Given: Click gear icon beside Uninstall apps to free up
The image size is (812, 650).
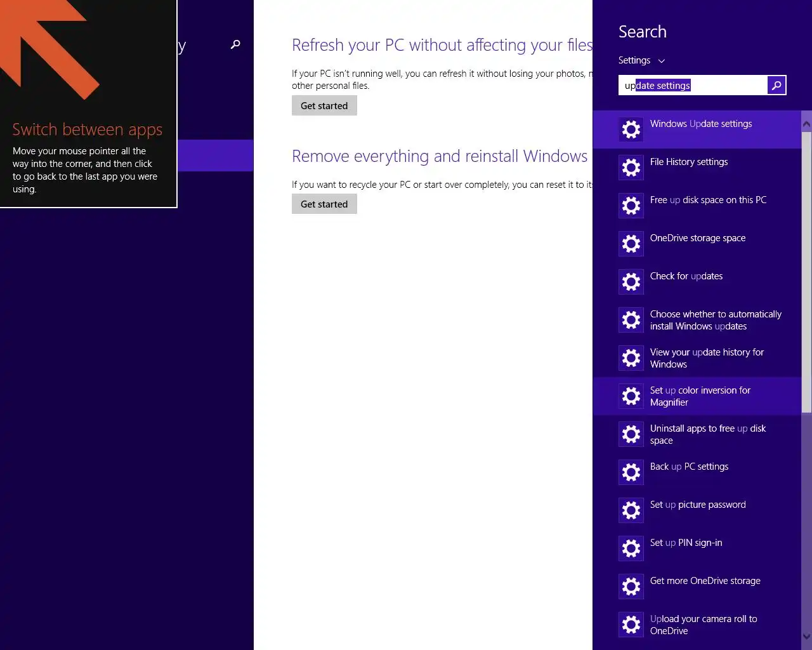Looking at the screenshot, I should coord(631,434).
